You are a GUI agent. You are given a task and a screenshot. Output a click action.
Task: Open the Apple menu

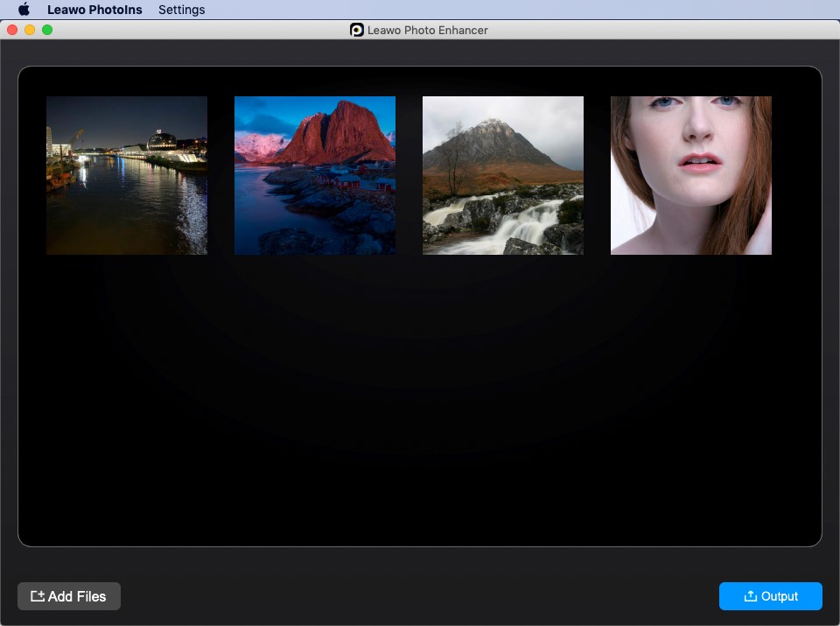click(24, 10)
